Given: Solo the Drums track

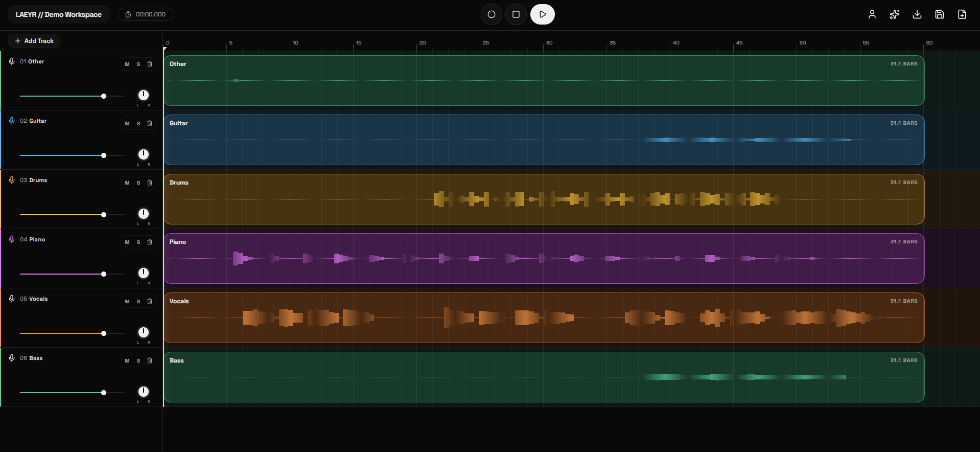Looking at the screenshot, I should click(138, 183).
